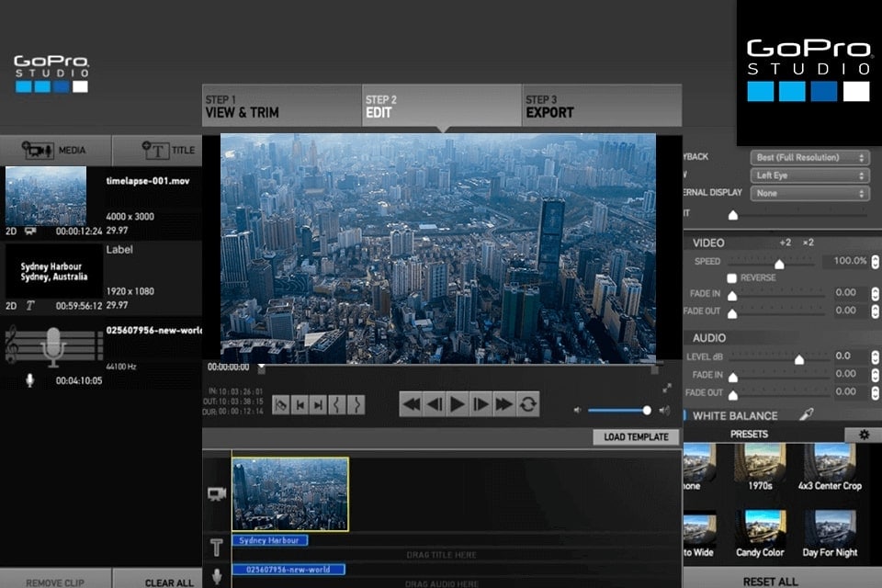The image size is (882, 588).
Task: Select the timelapse-001.mov media thumbnail
Action: (x=46, y=196)
